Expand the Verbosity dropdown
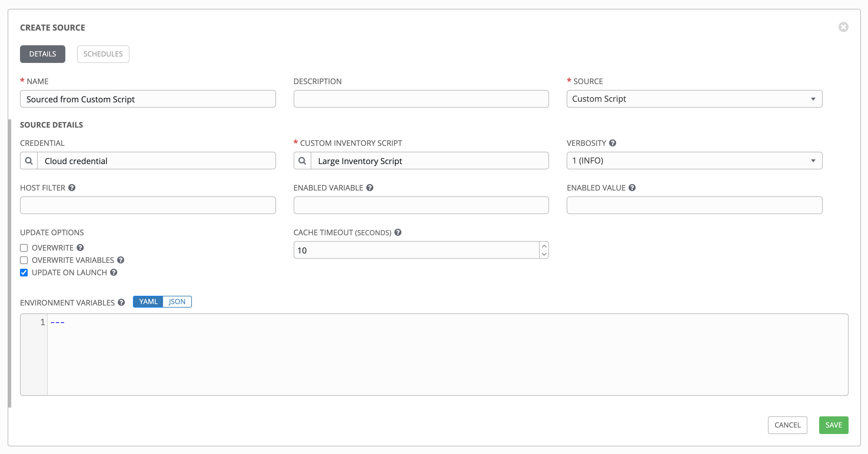The height and width of the screenshot is (454, 868). click(814, 160)
